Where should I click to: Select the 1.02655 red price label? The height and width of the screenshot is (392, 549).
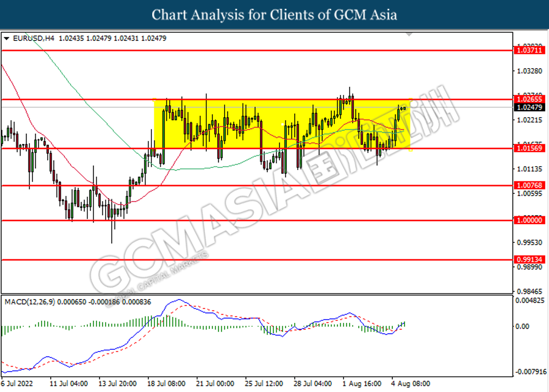coord(529,99)
